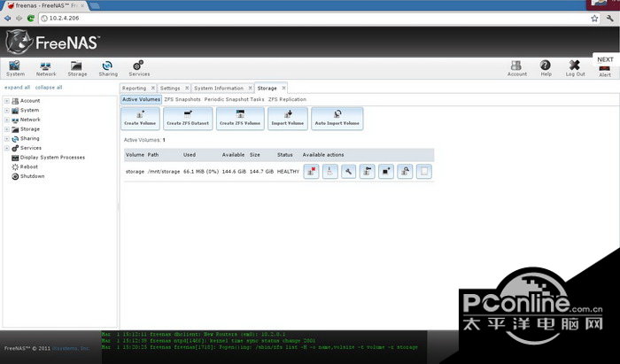
Task: Click the 144.6 GiB available value
Action: pos(234,172)
